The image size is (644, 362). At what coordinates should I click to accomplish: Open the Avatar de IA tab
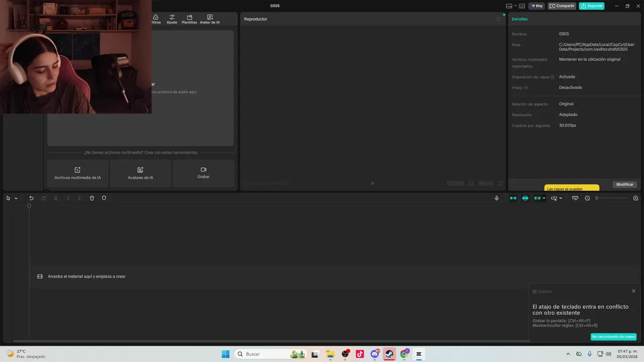(210, 19)
